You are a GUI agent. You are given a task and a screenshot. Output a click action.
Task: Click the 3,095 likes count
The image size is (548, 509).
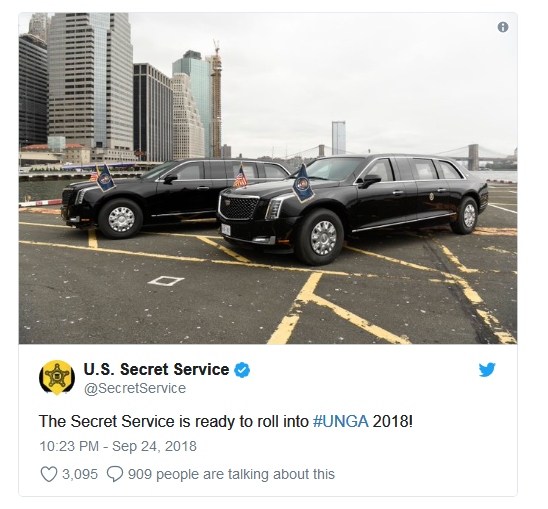pos(80,474)
